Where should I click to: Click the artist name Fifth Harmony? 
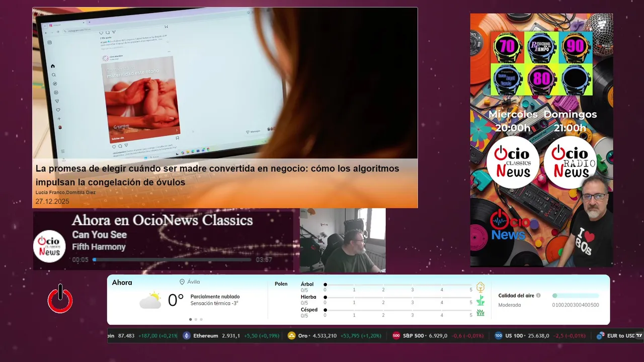coord(99,247)
